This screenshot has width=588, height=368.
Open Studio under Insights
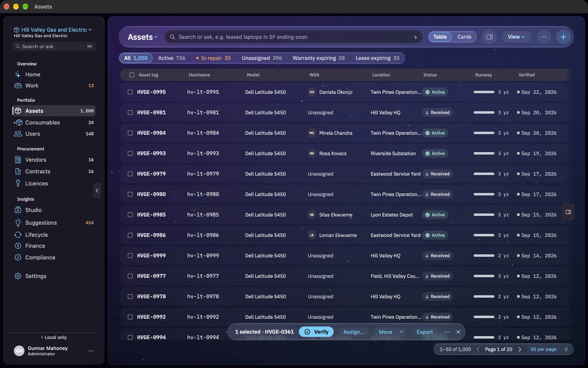(54, 210)
